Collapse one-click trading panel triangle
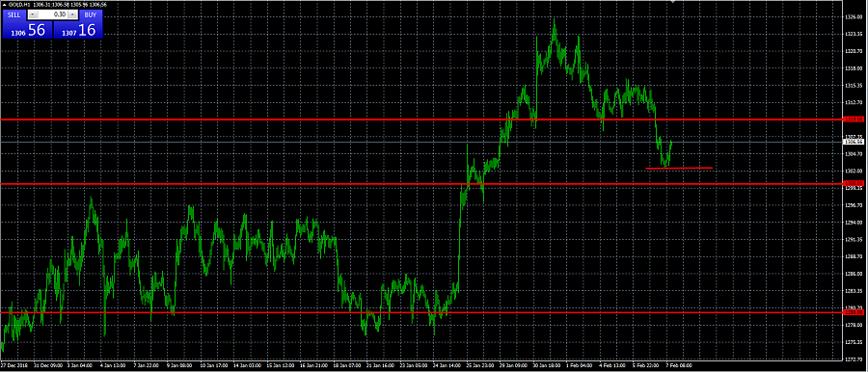 4,5
